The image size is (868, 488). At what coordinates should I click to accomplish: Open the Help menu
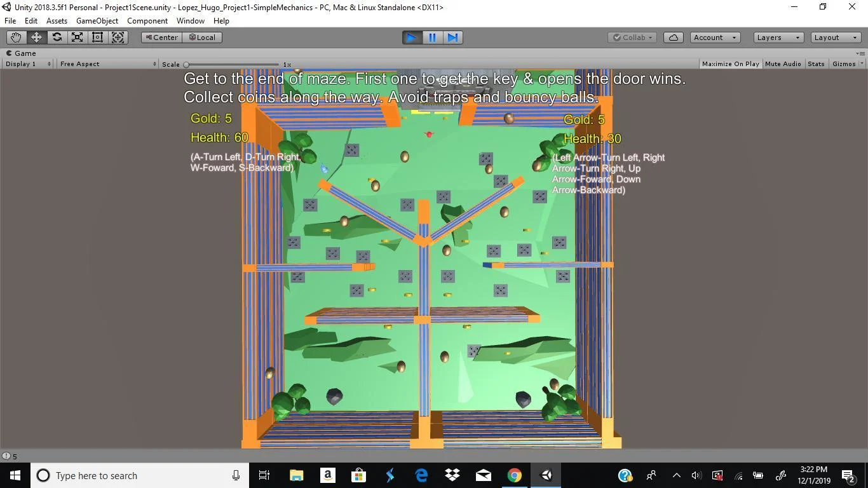tap(221, 21)
